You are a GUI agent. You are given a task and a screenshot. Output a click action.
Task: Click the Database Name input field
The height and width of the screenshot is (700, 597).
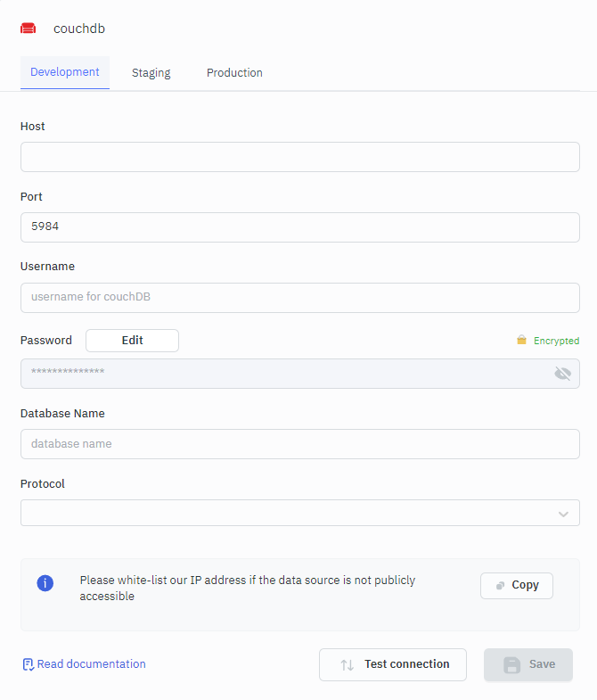click(299, 444)
